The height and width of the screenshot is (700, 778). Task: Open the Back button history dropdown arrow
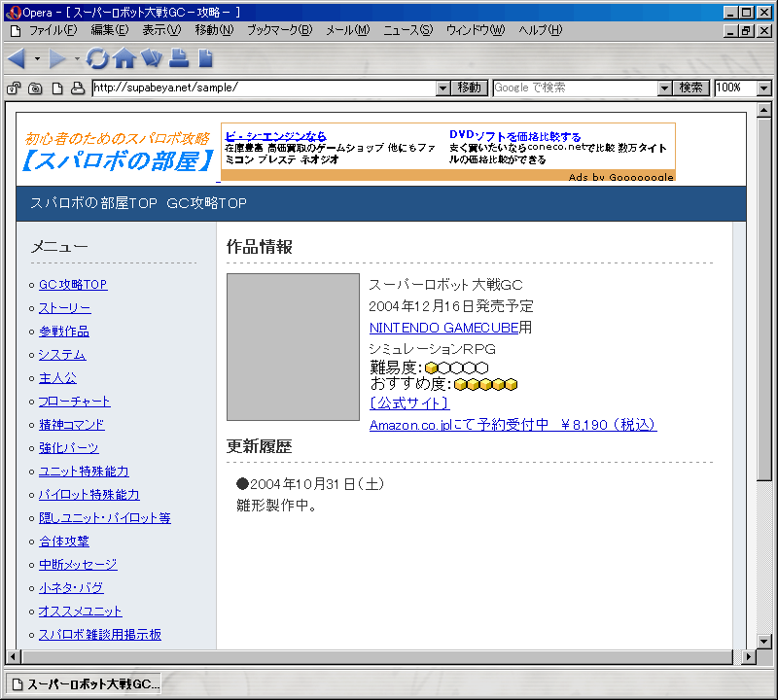coord(37,59)
